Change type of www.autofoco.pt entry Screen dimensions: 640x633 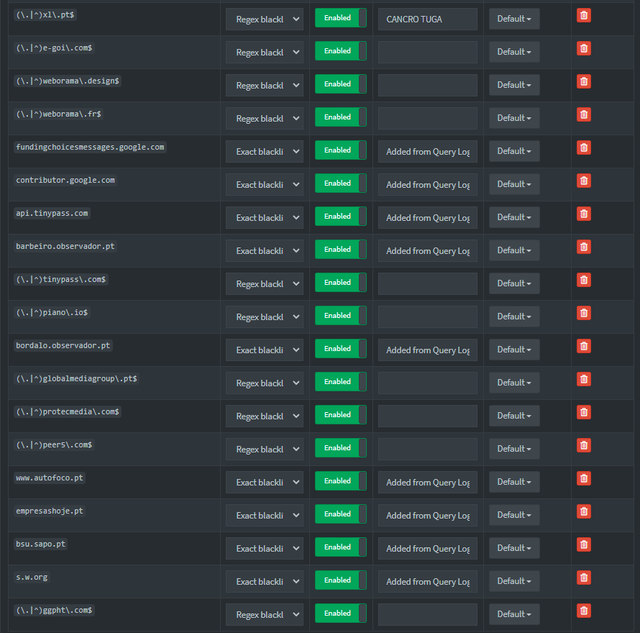(264, 482)
